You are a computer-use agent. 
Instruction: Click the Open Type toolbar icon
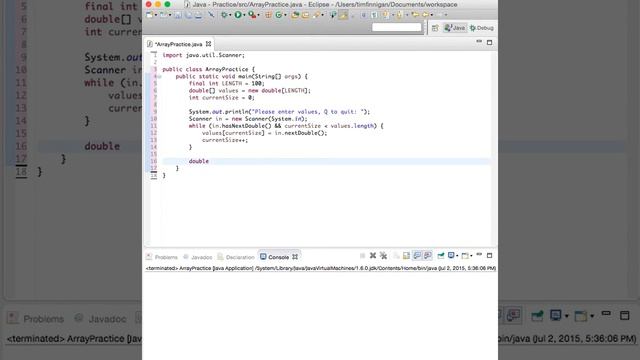pos(295,15)
